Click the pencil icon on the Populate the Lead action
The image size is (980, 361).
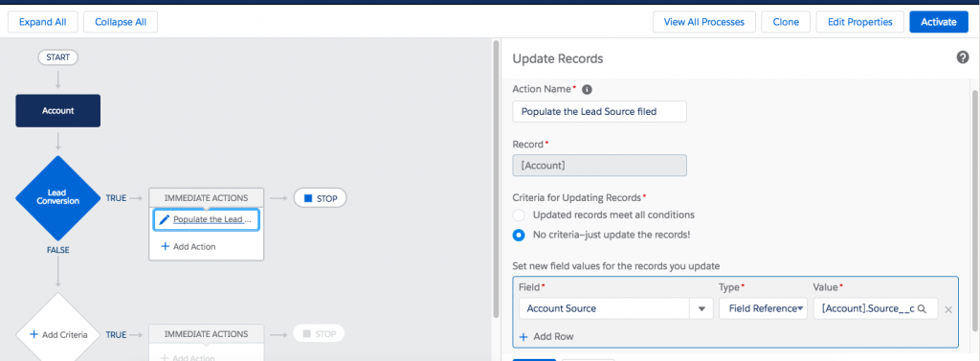tap(165, 219)
